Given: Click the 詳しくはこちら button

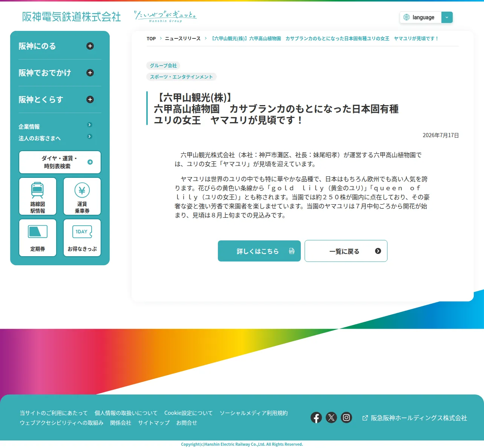Looking at the screenshot, I should [259, 251].
